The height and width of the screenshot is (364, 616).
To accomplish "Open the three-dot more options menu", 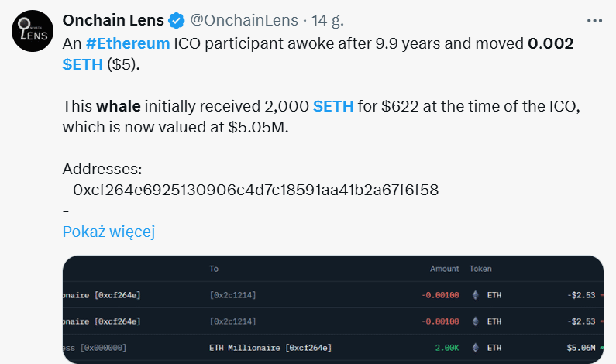I will (x=594, y=19).
